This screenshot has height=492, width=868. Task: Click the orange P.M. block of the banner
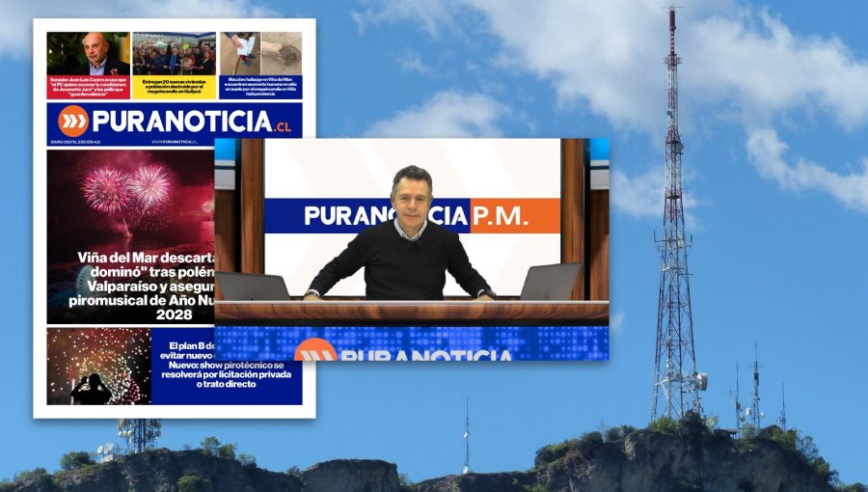click(x=515, y=216)
